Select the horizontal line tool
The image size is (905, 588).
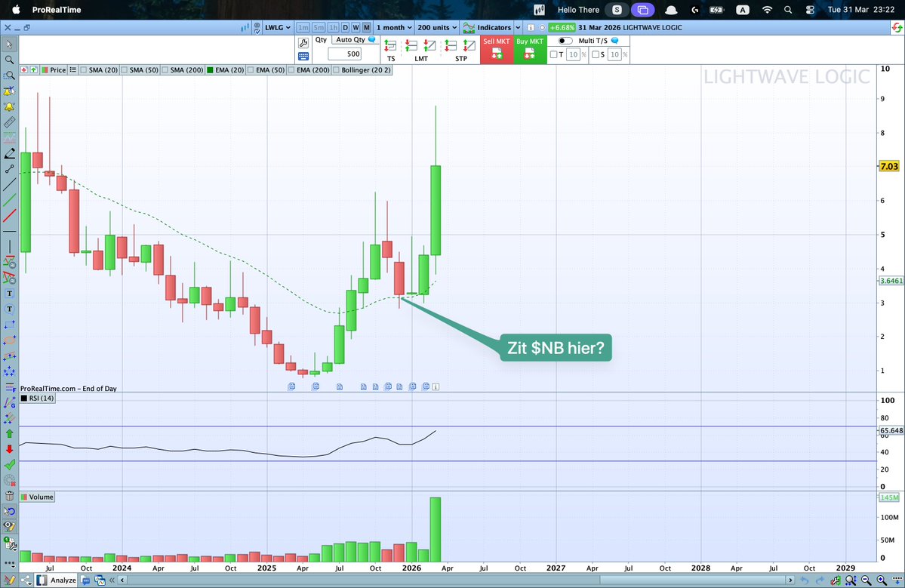9,232
